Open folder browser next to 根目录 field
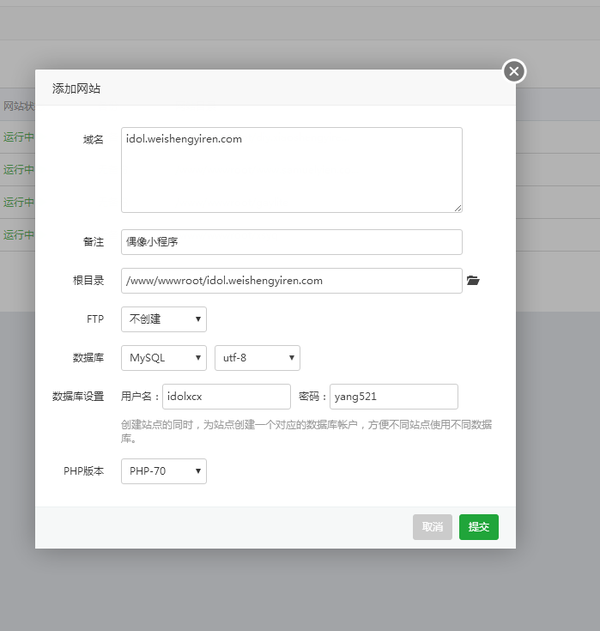Image resolution: width=600 pixels, height=631 pixels. pos(473,280)
